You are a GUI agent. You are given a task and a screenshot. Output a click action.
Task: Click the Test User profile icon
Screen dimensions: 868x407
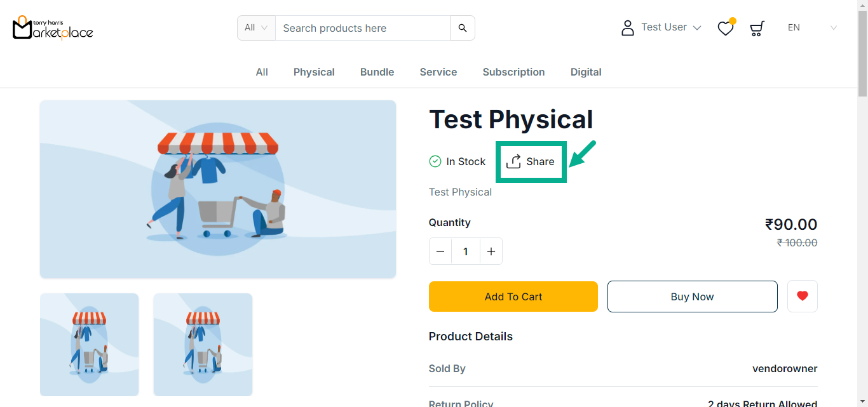[x=628, y=28]
